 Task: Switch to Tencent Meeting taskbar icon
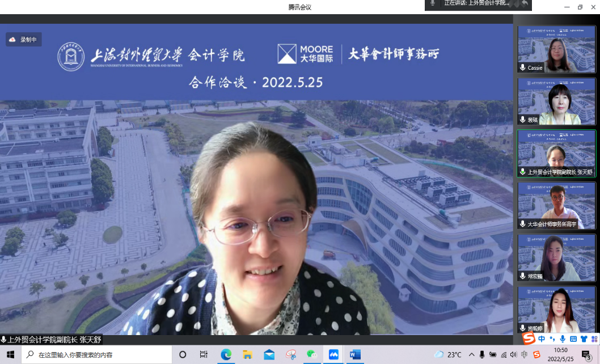tap(334, 354)
